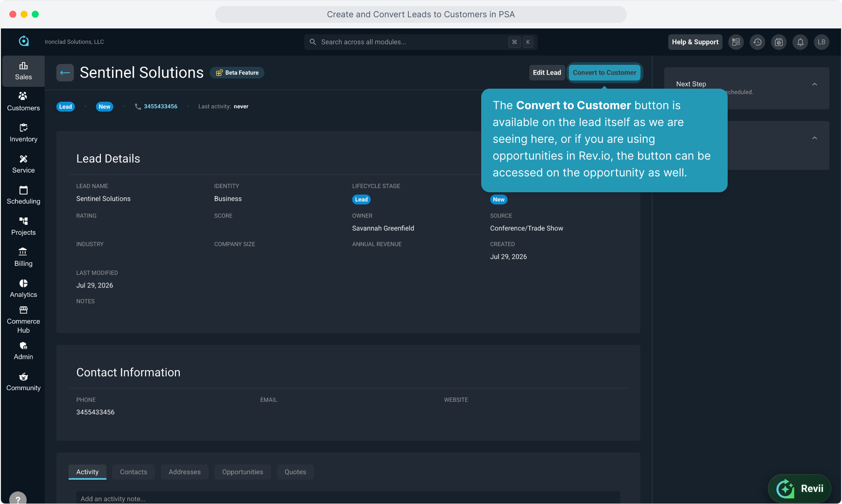The height and width of the screenshot is (504, 842).
Task: Collapse the Next Step panel
Action: [814, 84]
